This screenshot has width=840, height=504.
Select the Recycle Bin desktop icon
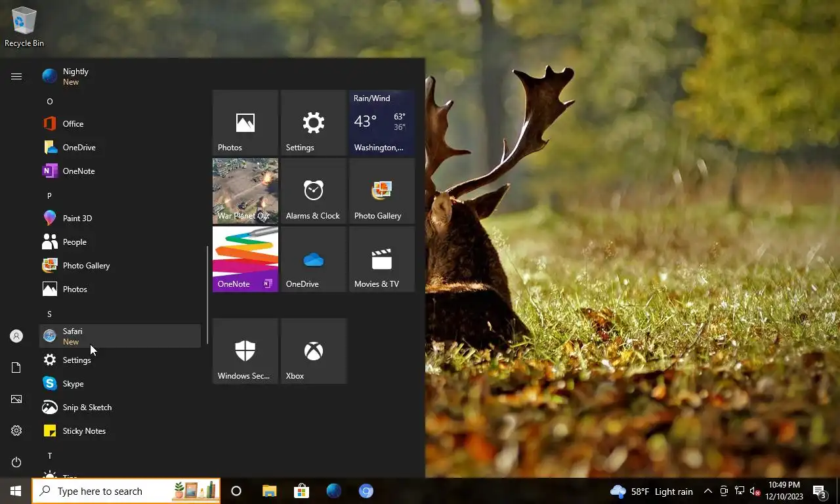pos(24,27)
